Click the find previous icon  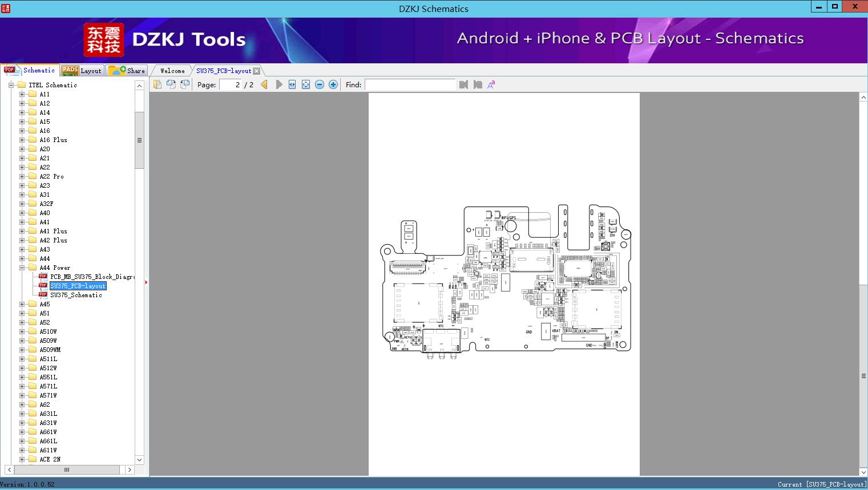point(463,84)
